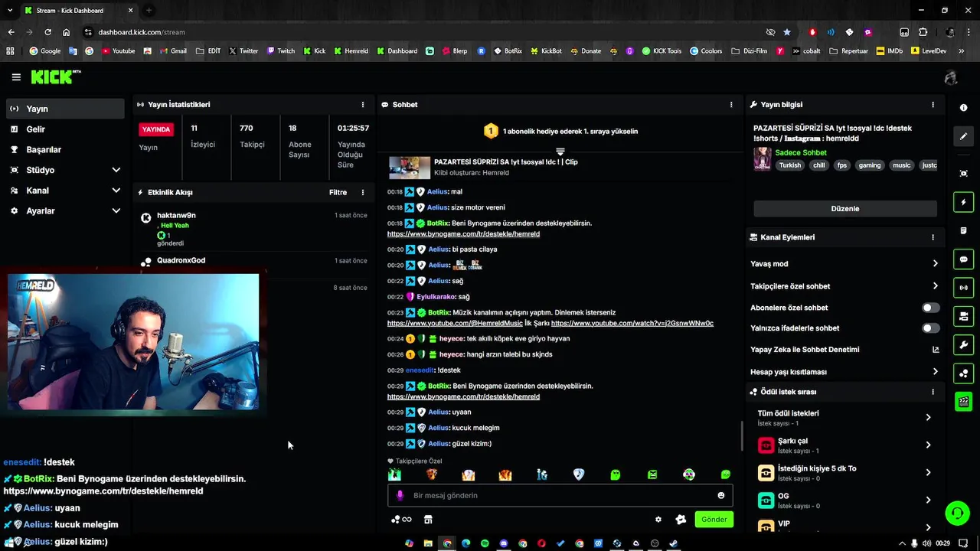Viewport: 980px width, 551px height.
Task: Expand Tüm ödül istekleri row
Action: coord(845,417)
